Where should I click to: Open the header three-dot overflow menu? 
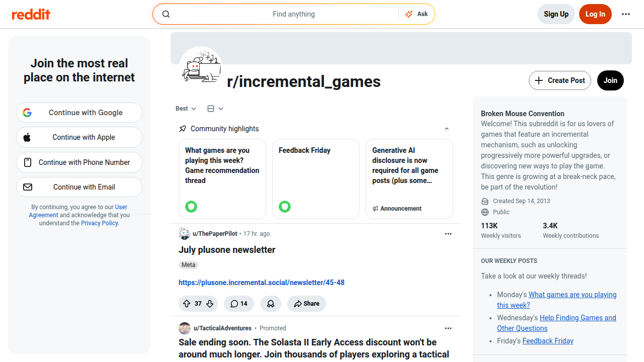pyautogui.click(x=626, y=14)
